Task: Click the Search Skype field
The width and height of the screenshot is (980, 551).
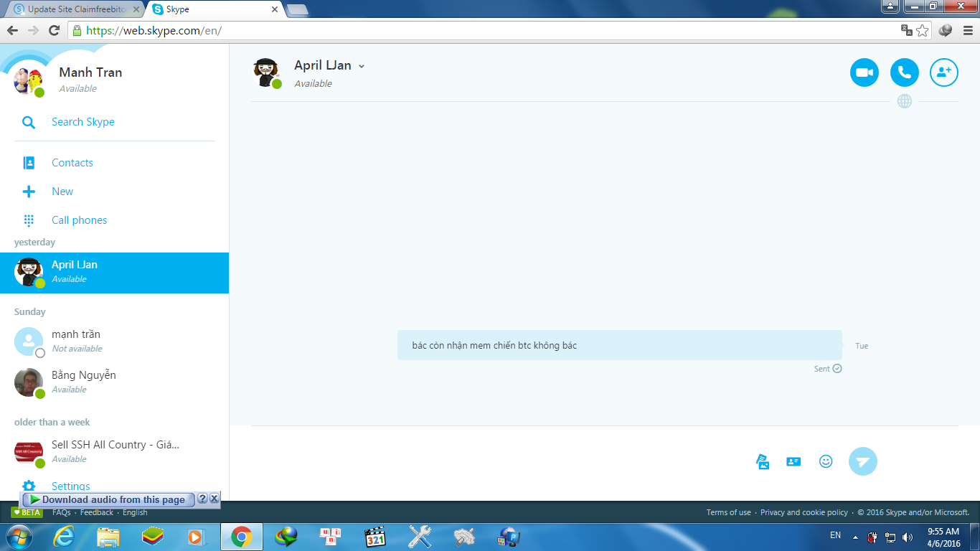Action: click(x=115, y=122)
